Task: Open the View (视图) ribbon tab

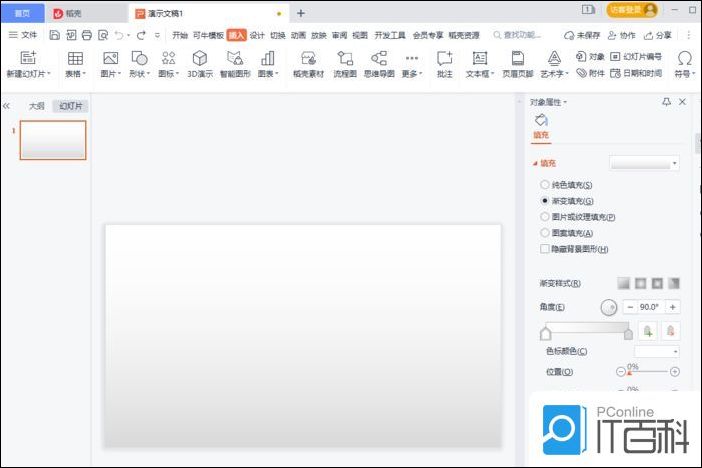Action: click(360, 35)
